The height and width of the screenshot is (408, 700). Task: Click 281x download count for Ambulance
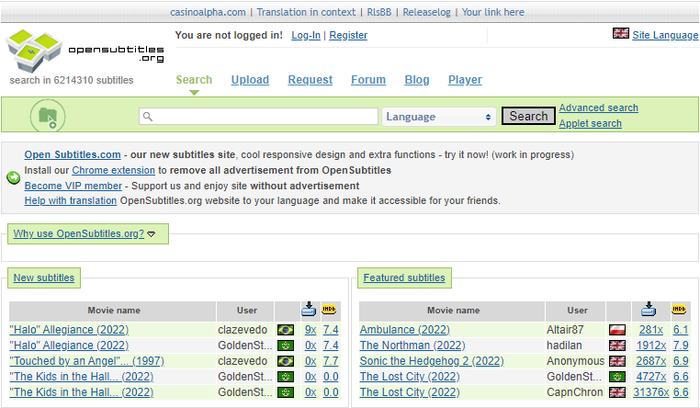click(651, 330)
